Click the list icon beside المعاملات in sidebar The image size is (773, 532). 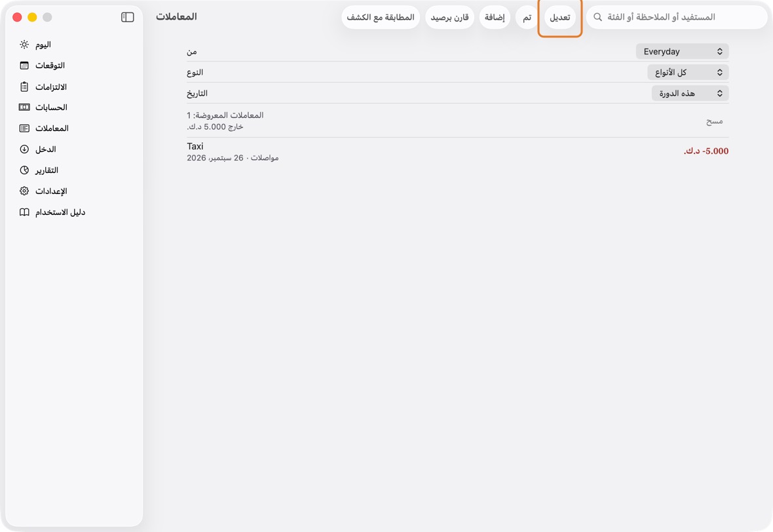pyautogui.click(x=24, y=128)
